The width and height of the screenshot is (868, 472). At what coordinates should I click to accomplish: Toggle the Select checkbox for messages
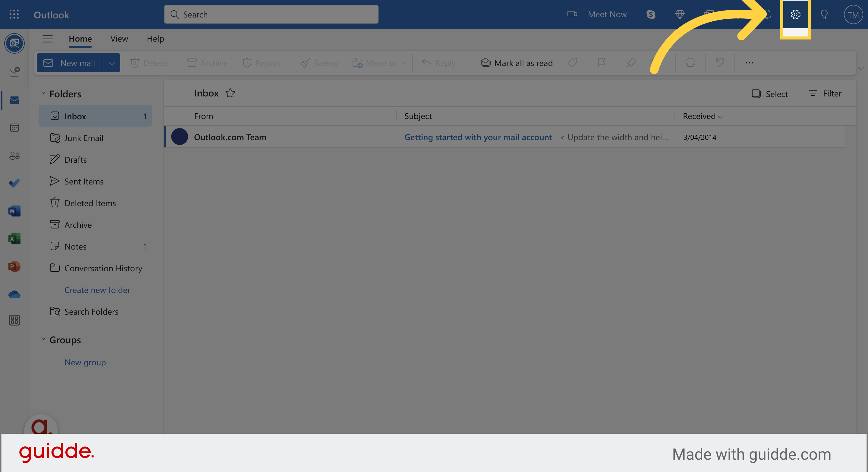click(756, 94)
